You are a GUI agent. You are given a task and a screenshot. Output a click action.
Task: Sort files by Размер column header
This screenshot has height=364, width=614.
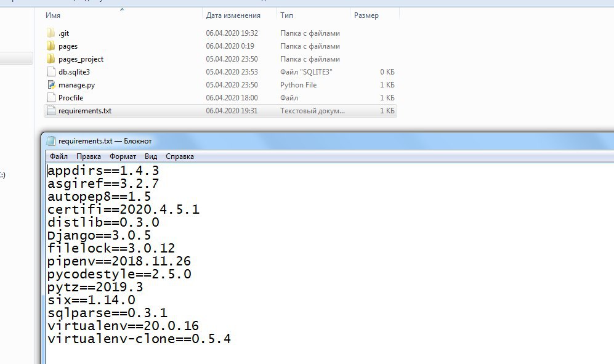[366, 15]
